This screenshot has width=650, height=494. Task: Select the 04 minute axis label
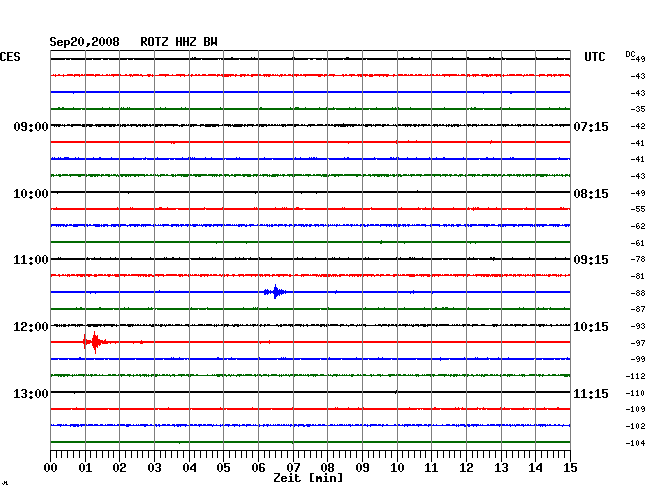189,467
